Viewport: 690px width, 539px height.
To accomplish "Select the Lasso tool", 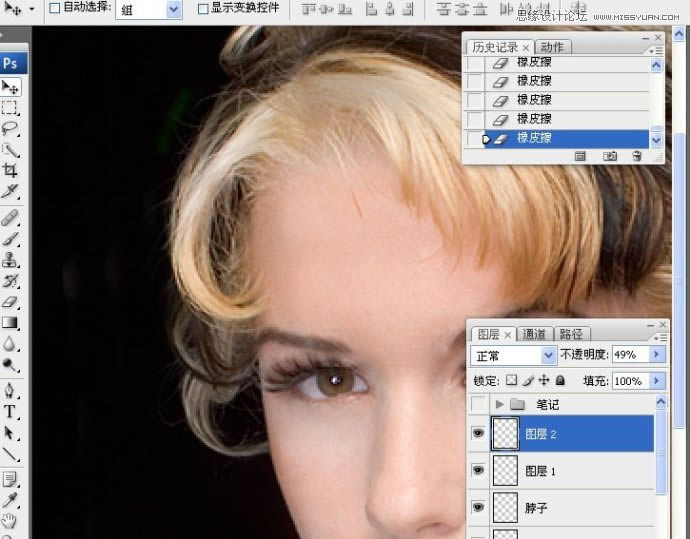I will (11, 129).
